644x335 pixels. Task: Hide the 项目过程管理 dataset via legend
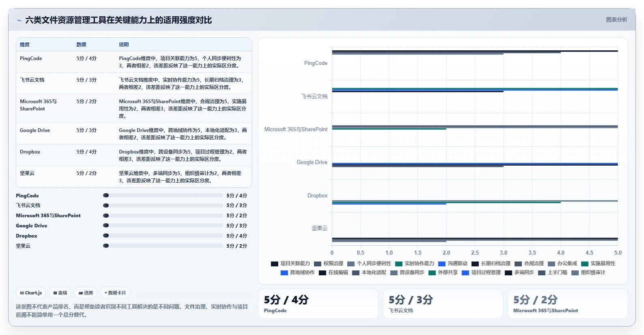click(x=481, y=272)
